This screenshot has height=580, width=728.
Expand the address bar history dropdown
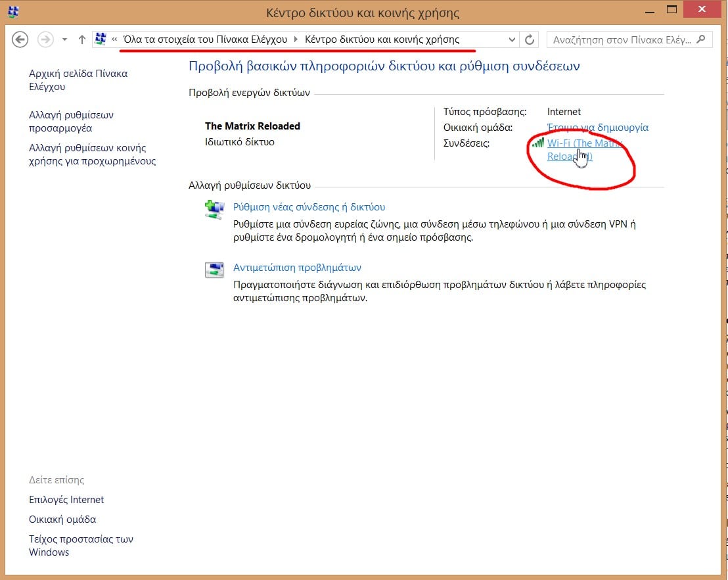tap(512, 39)
